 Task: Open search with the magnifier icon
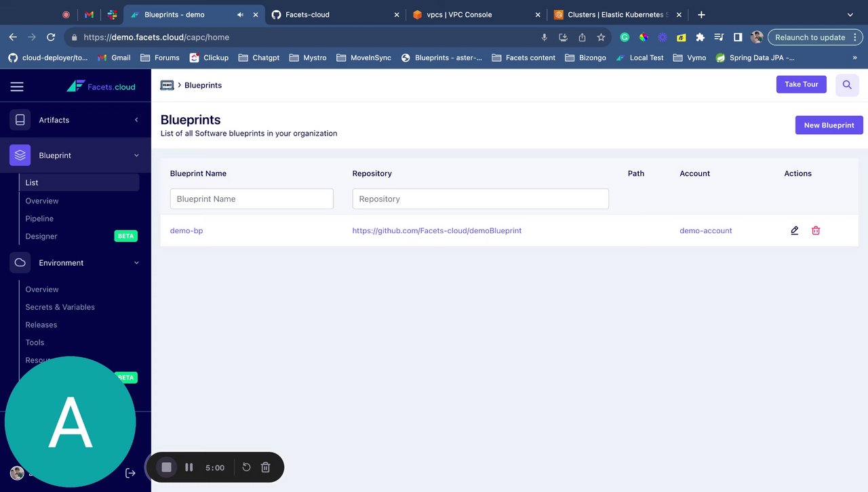click(x=847, y=85)
